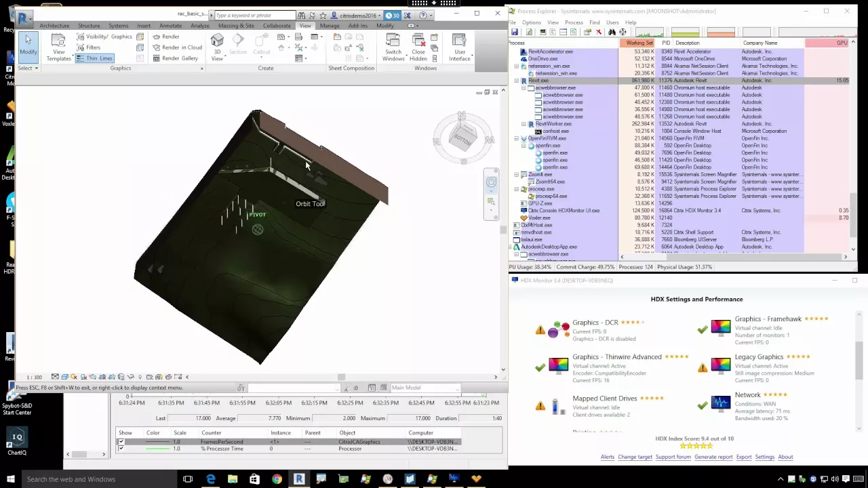Click the Callout tool in Create panel
The image size is (868, 488).
262,45
